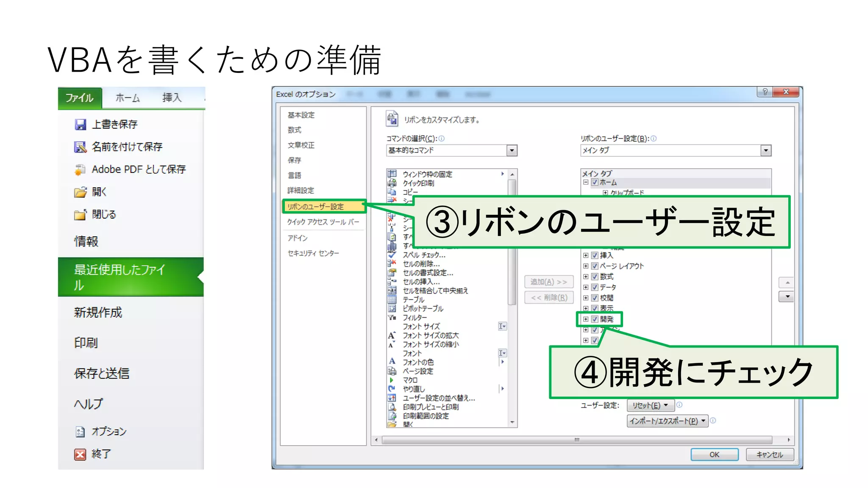Click the フォント サイズの拡大 icon
The image size is (868, 488).
point(392,335)
